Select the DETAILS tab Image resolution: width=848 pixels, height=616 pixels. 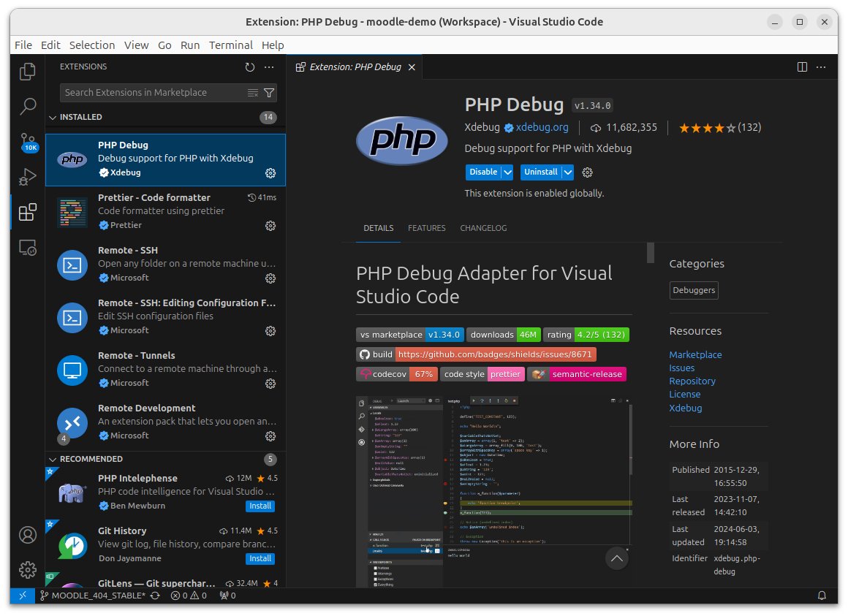tap(379, 228)
